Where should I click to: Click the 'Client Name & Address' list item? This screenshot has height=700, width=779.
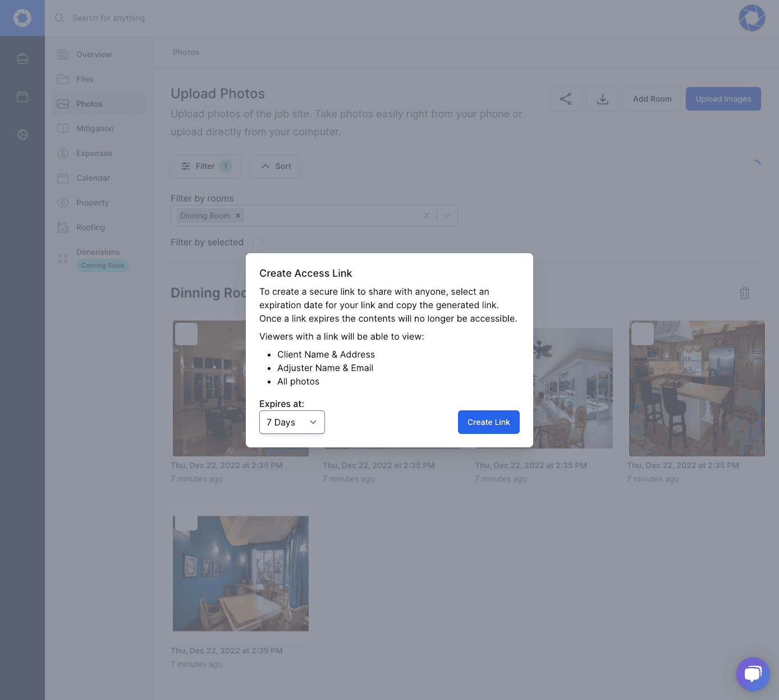pyautogui.click(x=326, y=355)
